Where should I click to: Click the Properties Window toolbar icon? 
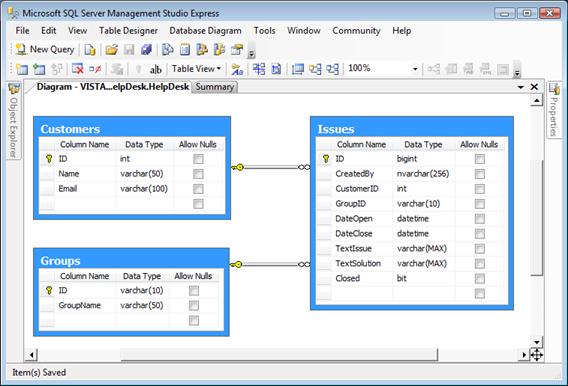tap(237, 50)
